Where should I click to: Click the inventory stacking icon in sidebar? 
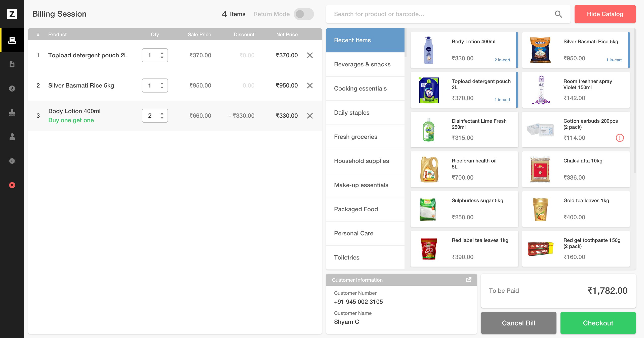coord(12,113)
